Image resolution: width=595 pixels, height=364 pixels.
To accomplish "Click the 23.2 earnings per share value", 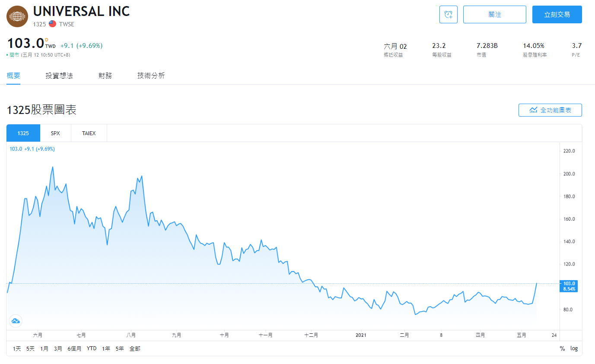I will point(439,46).
